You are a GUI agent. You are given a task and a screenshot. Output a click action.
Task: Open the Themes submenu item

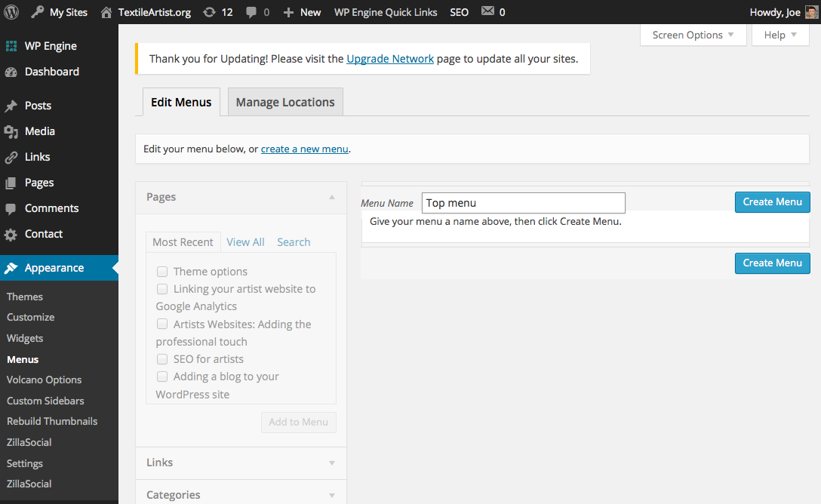pos(25,297)
